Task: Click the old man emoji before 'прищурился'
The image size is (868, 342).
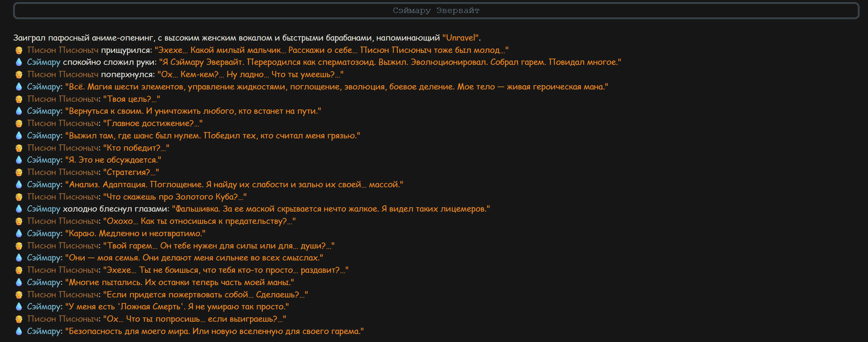Action: [x=19, y=50]
